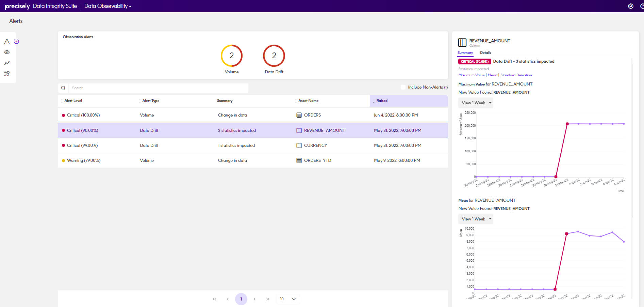Select the Critical (99.00%) alert row

click(253, 145)
